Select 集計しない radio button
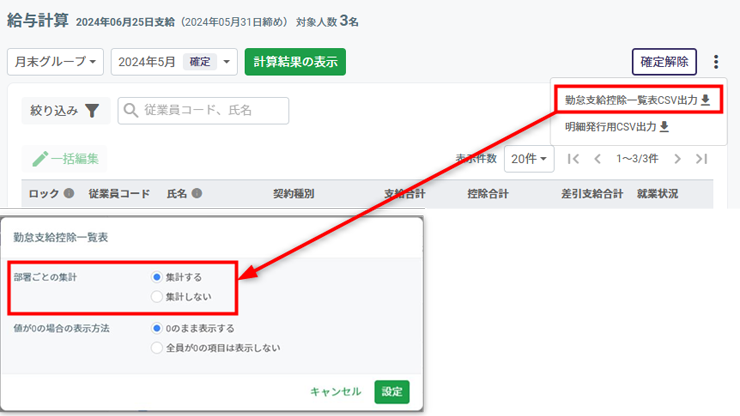Viewport: 740px width, 416px height. coord(156,296)
